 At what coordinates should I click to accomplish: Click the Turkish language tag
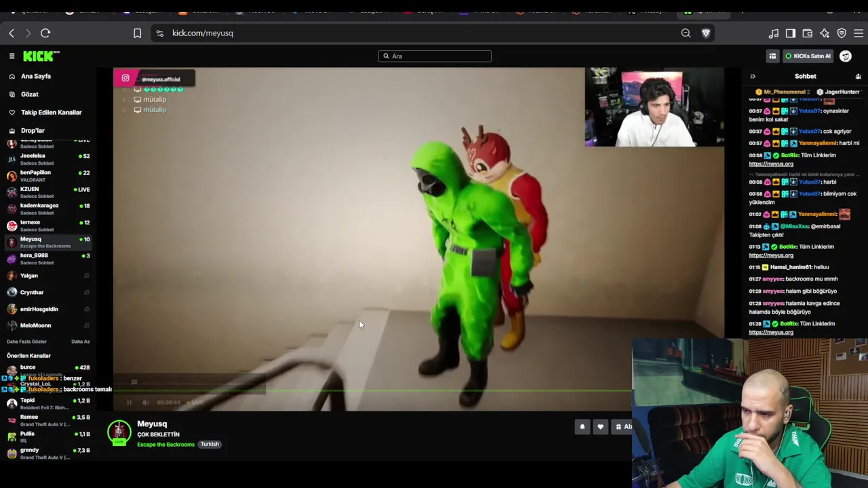point(210,445)
